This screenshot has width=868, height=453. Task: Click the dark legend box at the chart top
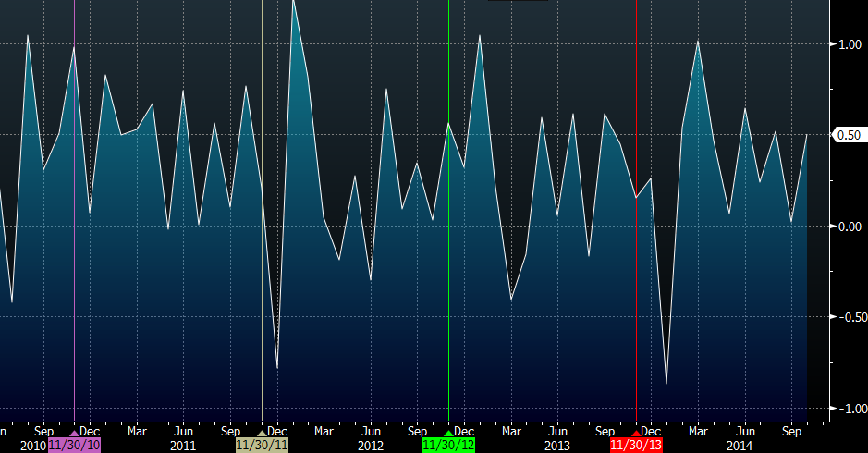pyautogui.click(x=518, y=1)
